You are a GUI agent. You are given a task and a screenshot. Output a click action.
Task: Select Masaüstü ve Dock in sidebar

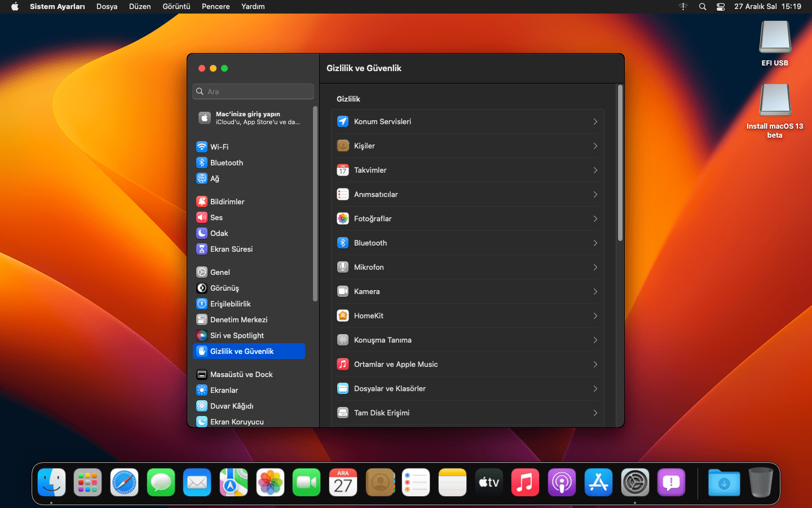(x=241, y=374)
